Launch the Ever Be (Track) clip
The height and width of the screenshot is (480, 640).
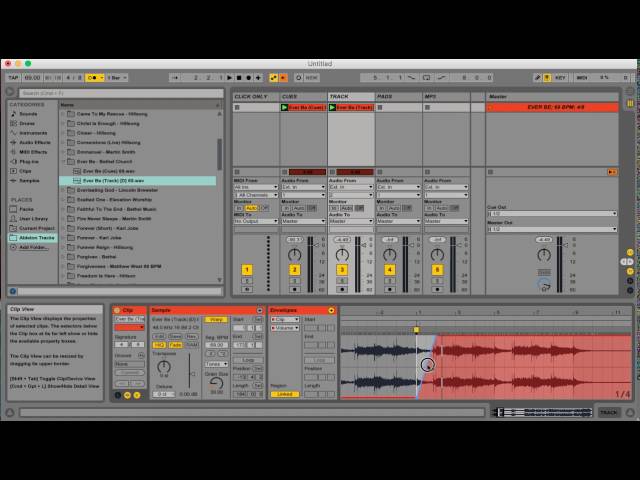pyautogui.click(x=332, y=107)
